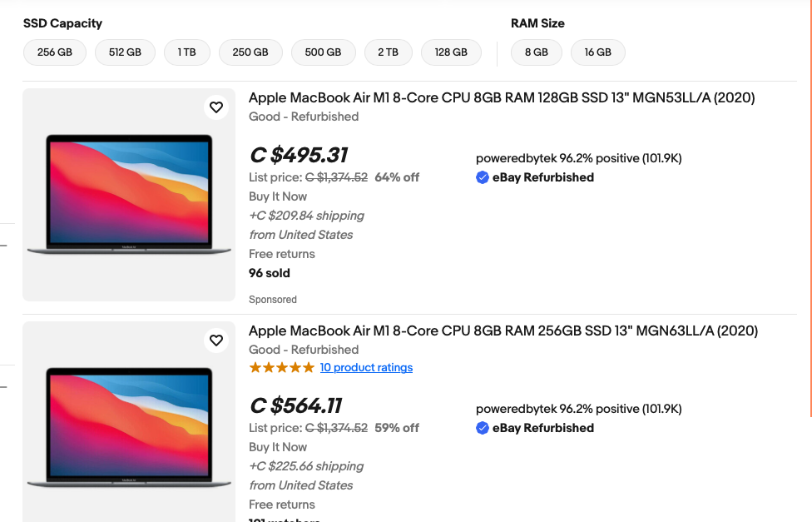Choose the 500 GB capacity filter
Screen dimensions: 812x522
(323, 52)
